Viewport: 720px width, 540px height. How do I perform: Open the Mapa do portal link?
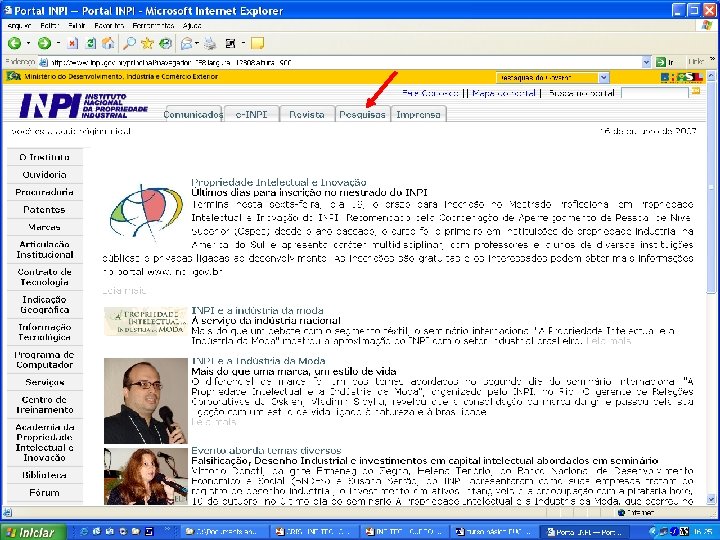pyautogui.click(x=504, y=93)
